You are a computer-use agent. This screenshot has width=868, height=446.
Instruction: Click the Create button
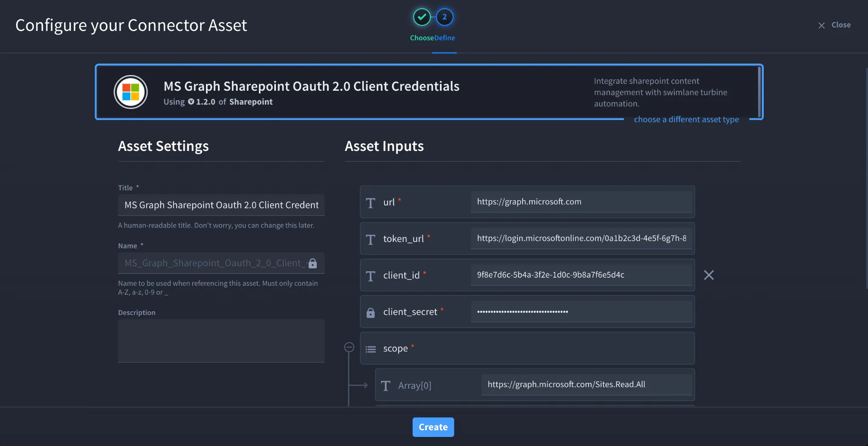(x=433, y=427)
